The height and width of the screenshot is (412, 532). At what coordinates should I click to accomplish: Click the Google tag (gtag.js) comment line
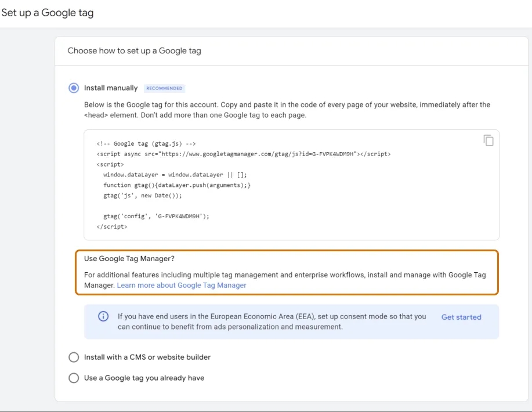tap(146, 143)
